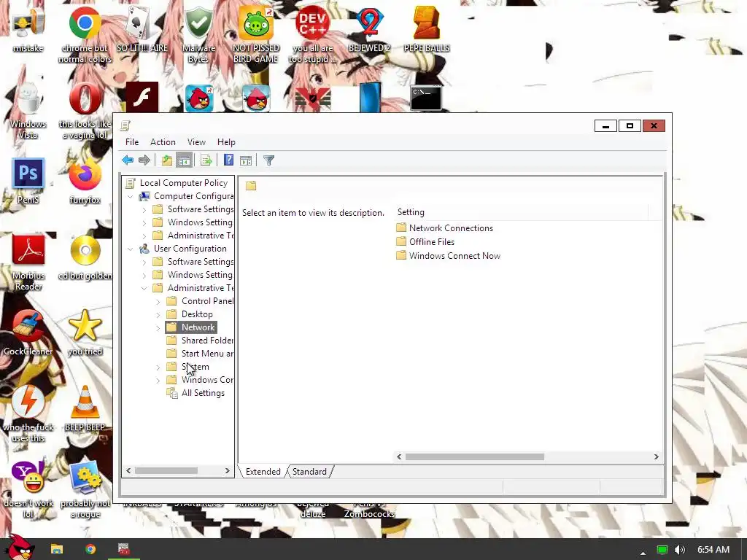Click the Forward arrow in the toolbar

[x=144, y=160]
